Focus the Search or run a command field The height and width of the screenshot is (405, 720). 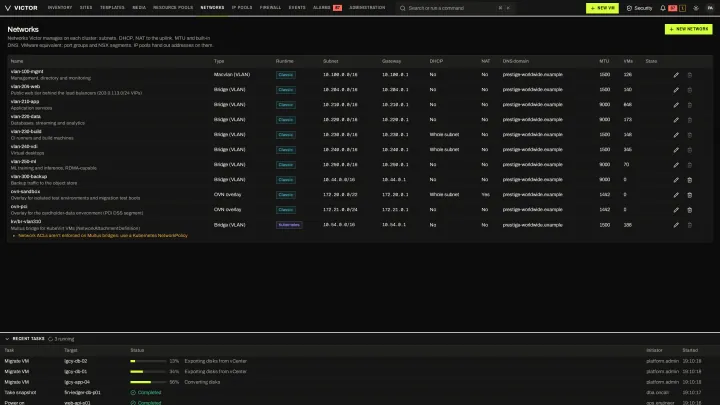[455, 8]
